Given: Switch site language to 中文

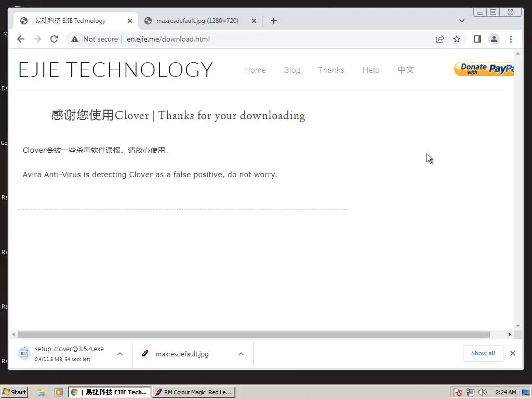Looking at the screenshot, I should [x=406, y=70].
